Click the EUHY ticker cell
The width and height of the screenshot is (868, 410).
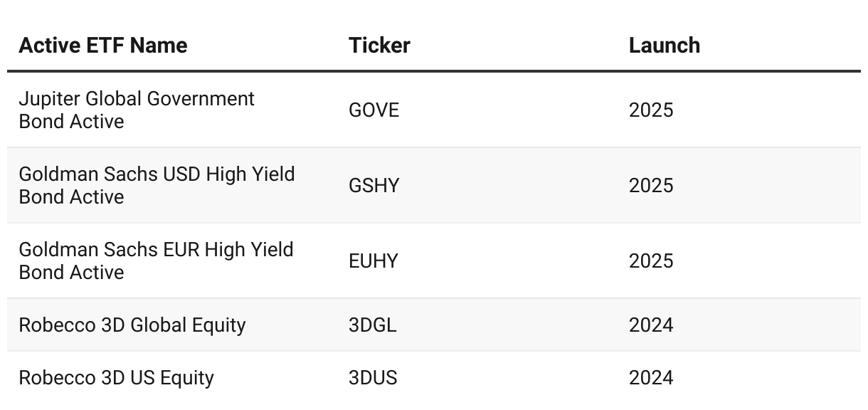click(x=374, y=261)
